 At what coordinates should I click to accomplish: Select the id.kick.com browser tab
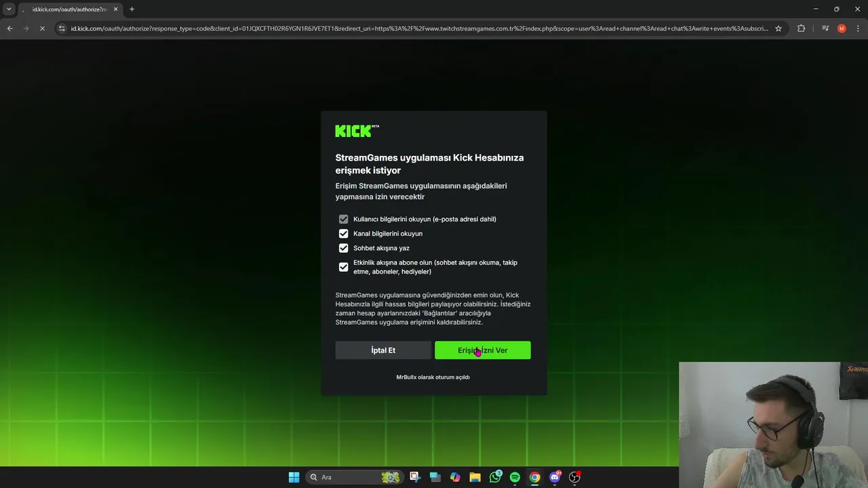coord(70,9)
